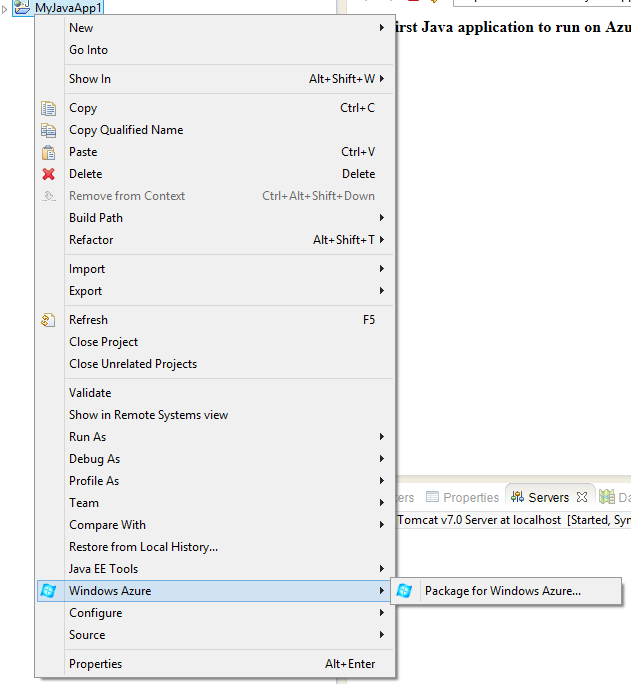
Task: Switch to the Servers tab
Action: click(548, 497)
